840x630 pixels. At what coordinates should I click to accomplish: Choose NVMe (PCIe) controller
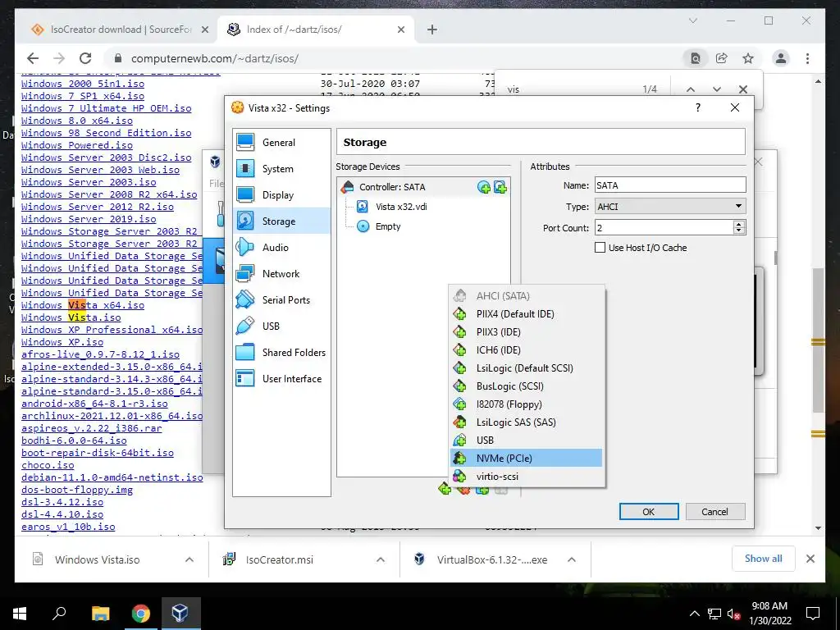click(x=526, y=458)
